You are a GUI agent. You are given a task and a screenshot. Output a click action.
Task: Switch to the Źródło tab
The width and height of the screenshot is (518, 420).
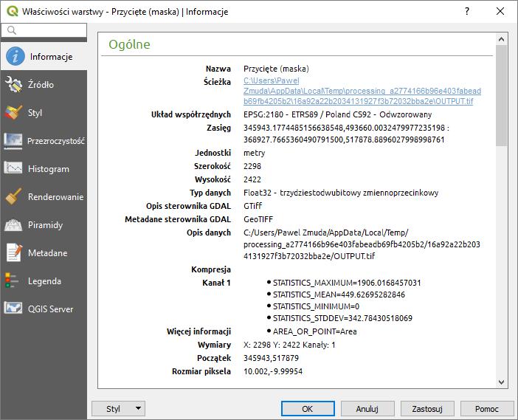pos(41,85)
